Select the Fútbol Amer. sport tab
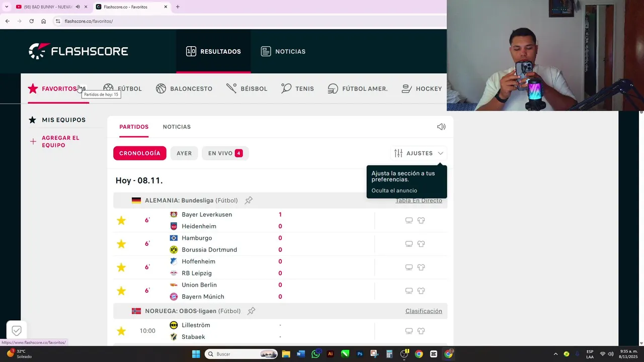This screenshot has height=362, width=644. click(357, 88)
